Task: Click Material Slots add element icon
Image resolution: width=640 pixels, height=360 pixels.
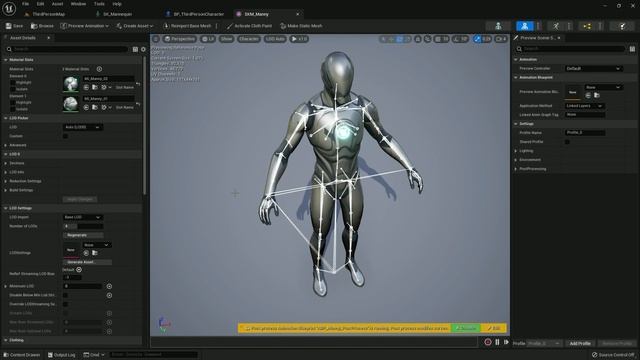Action: (x=99, y=69)
